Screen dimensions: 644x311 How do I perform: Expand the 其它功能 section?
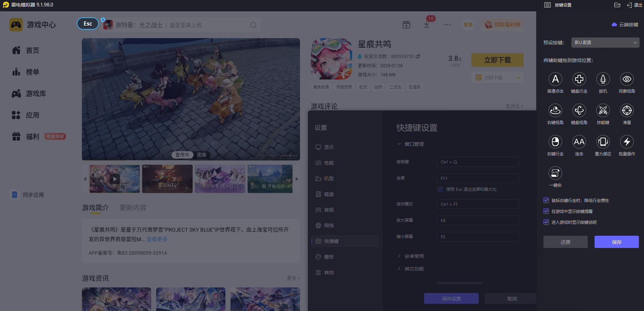(x=410, y=269)
